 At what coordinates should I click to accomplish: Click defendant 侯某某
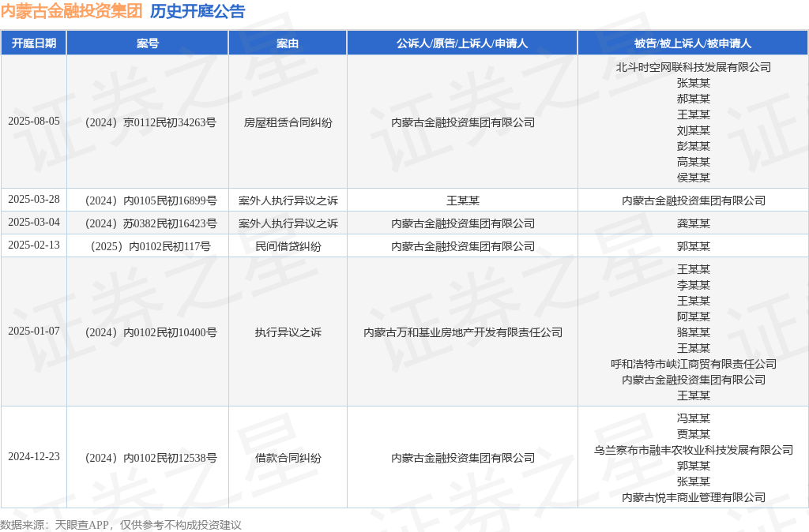(x=694, y=178)
